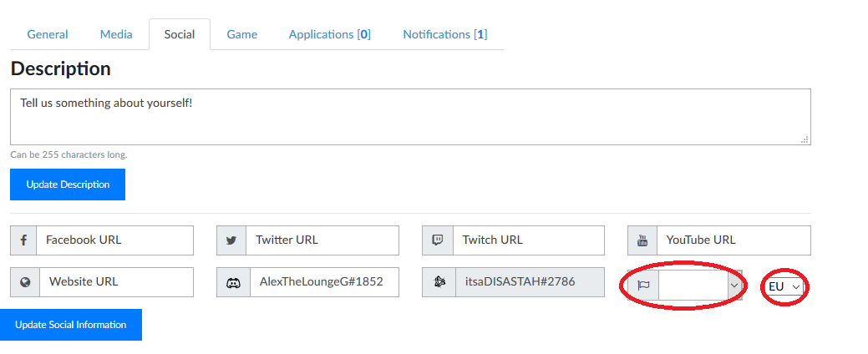Open the Notifications [1] tab

click(445, 34)
